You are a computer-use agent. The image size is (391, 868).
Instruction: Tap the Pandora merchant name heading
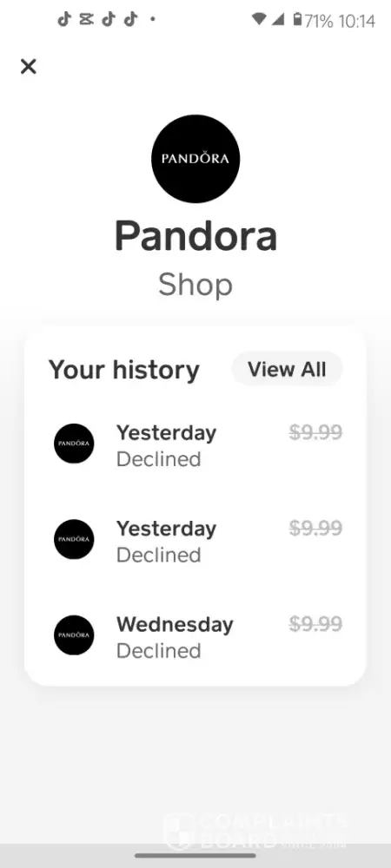pos(195,235)
